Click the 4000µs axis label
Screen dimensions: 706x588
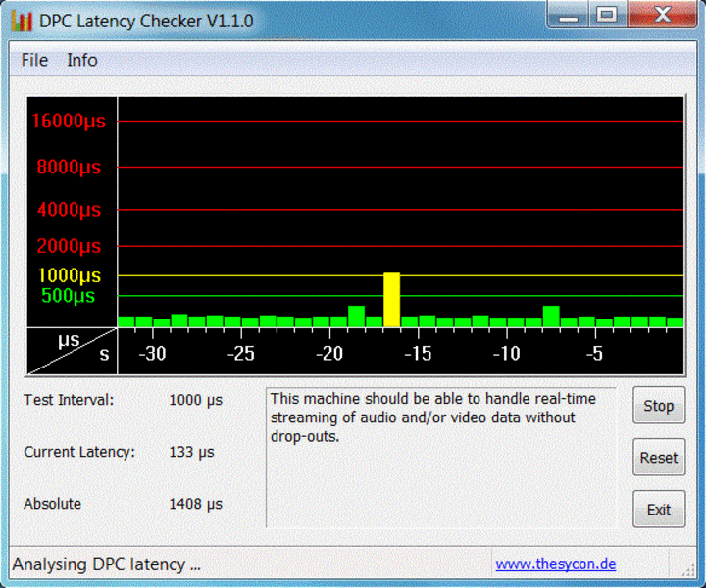tap(69, 210)
